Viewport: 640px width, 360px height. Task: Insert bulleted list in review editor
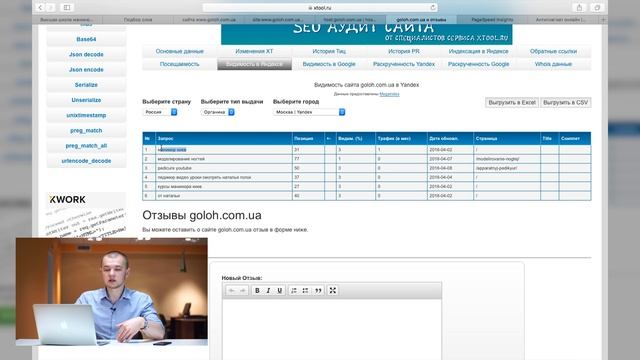[305, 290]
